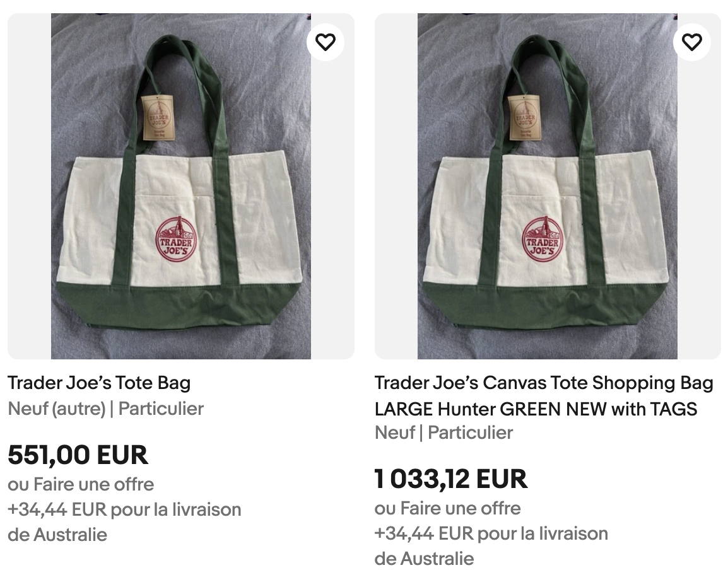View the left tote bag photo
Viewport: 728px width, 575px height.
pyautogui.click(x=181, y=183)
